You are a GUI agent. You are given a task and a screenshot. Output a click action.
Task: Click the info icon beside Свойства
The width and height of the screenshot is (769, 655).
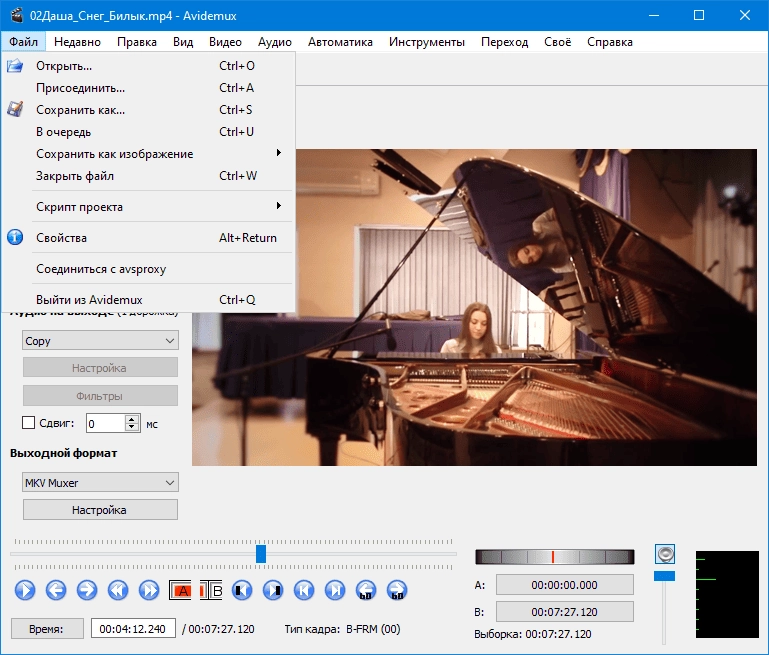(15, 237)
